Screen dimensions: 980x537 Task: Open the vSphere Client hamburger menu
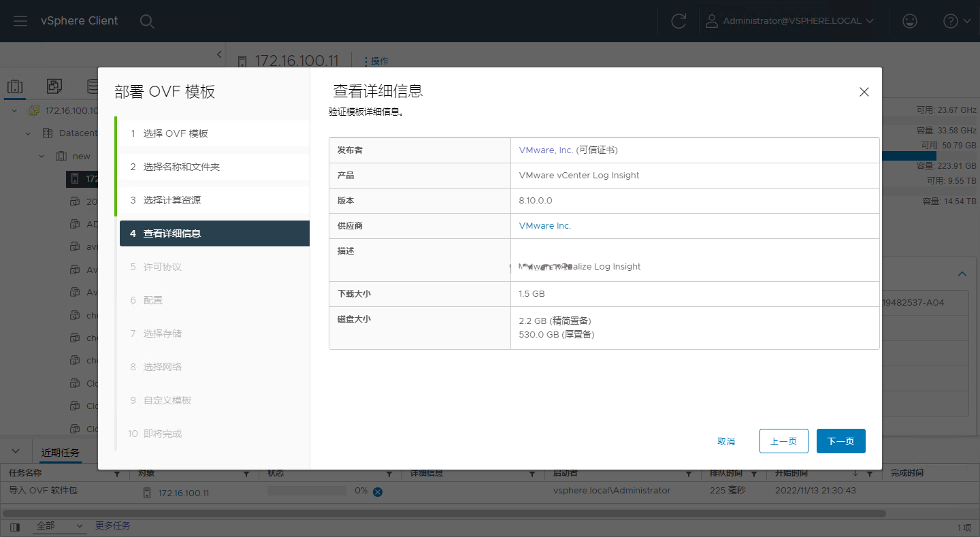(20, 21)
